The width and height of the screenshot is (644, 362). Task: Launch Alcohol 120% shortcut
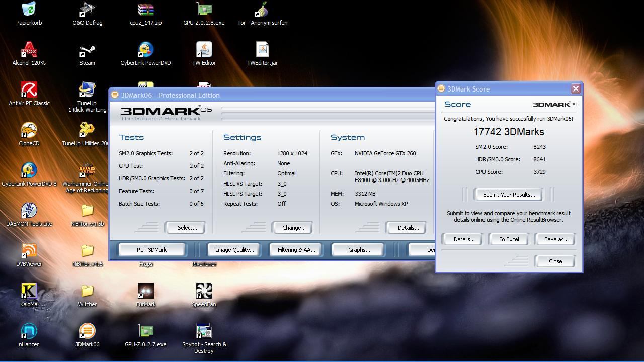[x=29, y=50]
